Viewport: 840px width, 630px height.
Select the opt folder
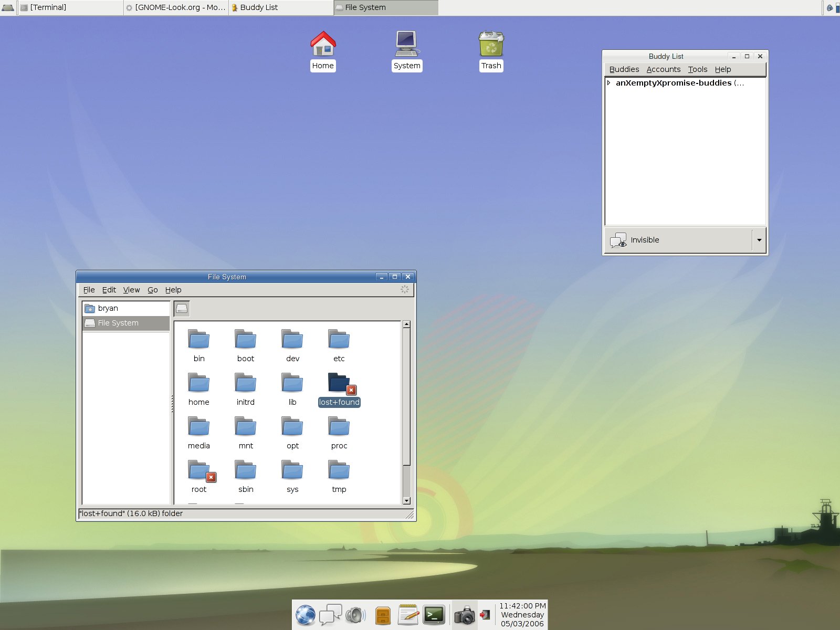tap(292, 433)
